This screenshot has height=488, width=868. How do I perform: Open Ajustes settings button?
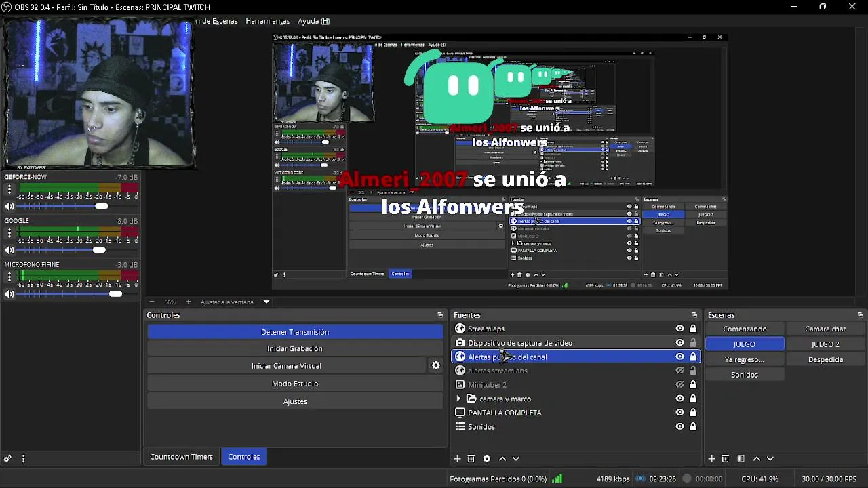(295, 401)
